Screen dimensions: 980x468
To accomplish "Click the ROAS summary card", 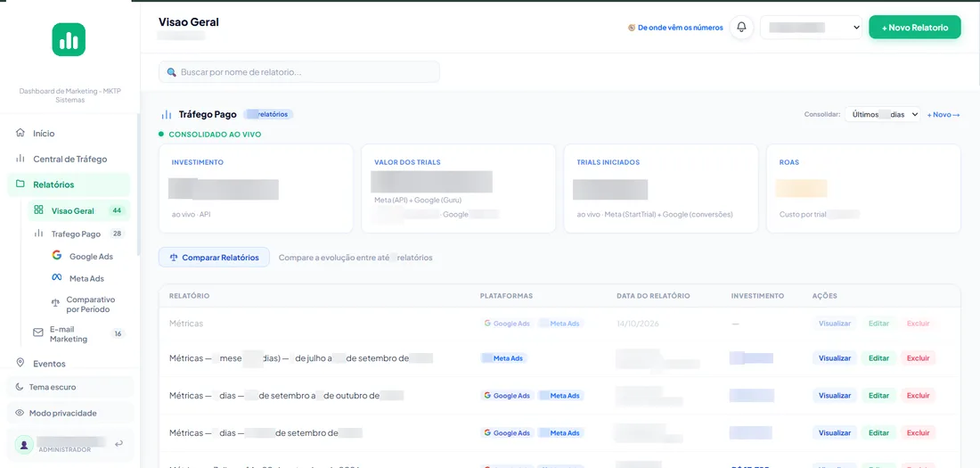I will (863, 188).
